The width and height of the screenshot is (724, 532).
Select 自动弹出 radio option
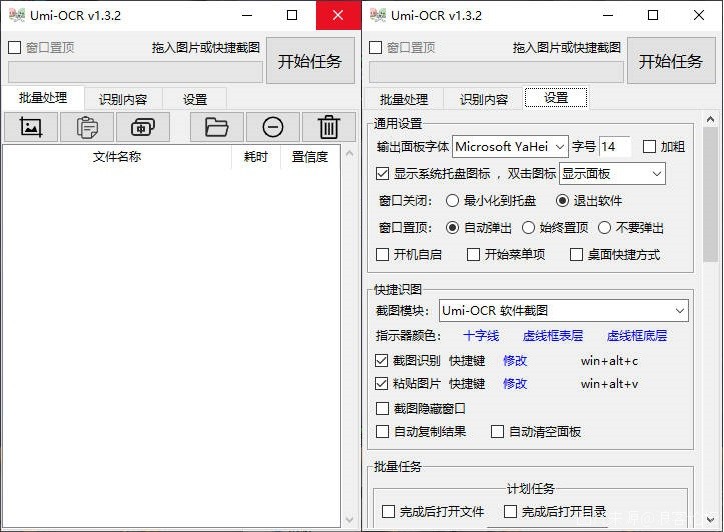click(452, 228)
